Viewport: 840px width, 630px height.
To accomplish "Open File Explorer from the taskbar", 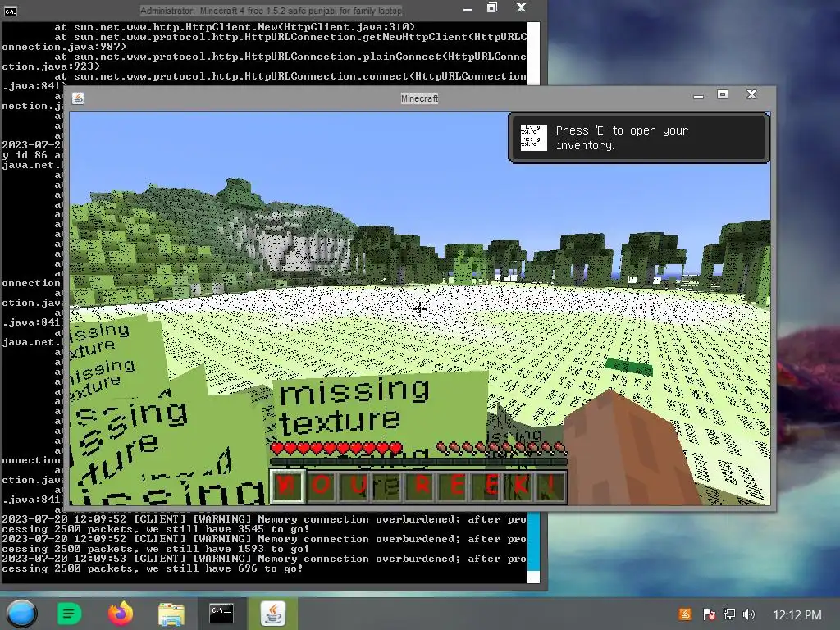I will tap(171, 614).
